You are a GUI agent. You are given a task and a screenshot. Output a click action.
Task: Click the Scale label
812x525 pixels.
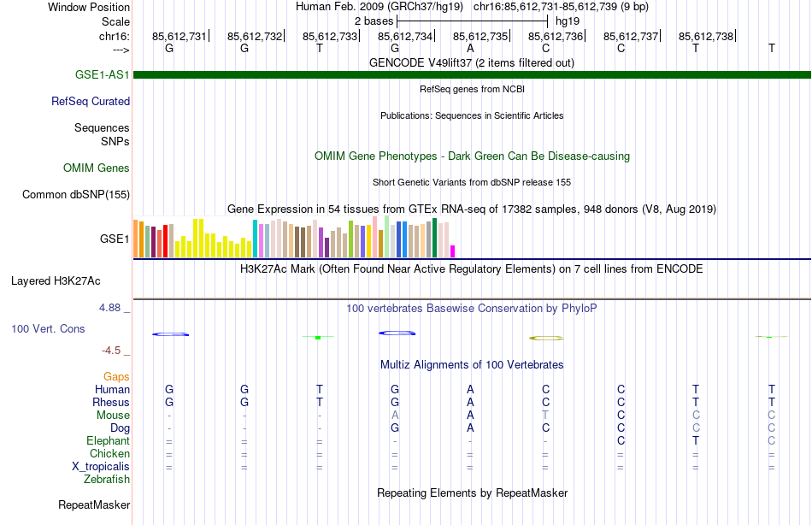point(115,21)
